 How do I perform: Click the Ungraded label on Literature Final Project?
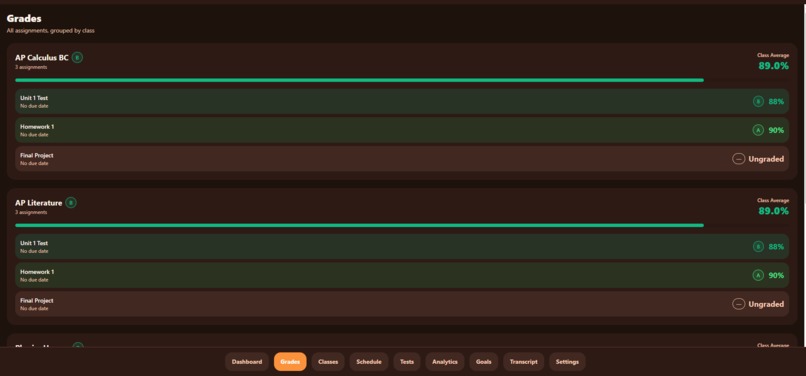point(766,305)
